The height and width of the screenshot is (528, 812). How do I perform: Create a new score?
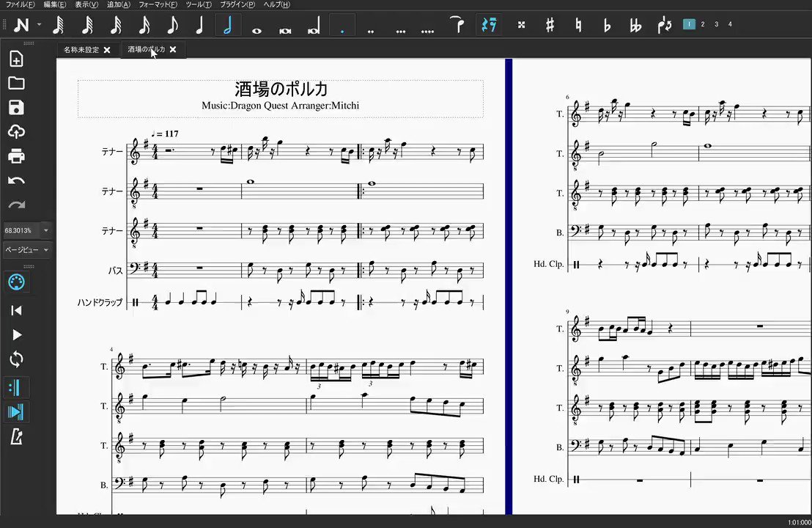17,59
